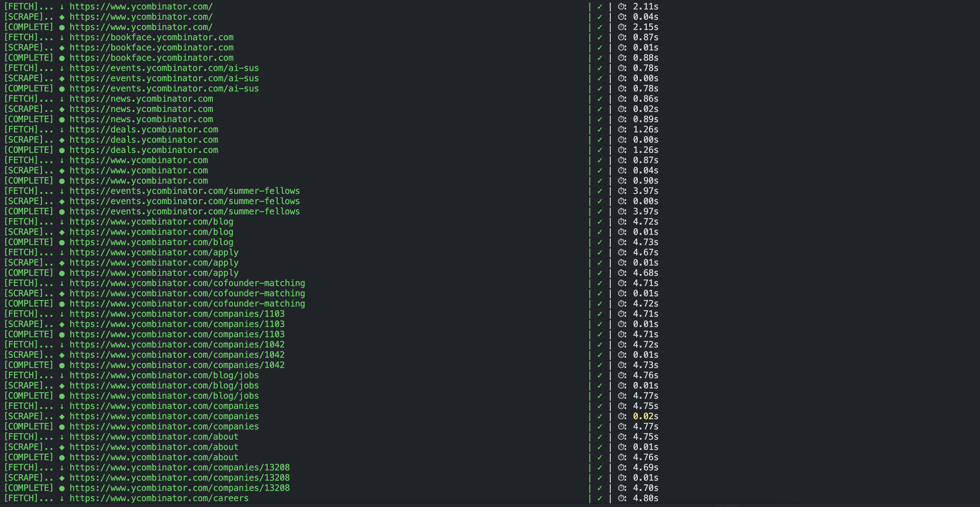Click the checkmark in the COMPLETE /about row
The height and width of the screenshot is (507, 980).
point(600,458)
